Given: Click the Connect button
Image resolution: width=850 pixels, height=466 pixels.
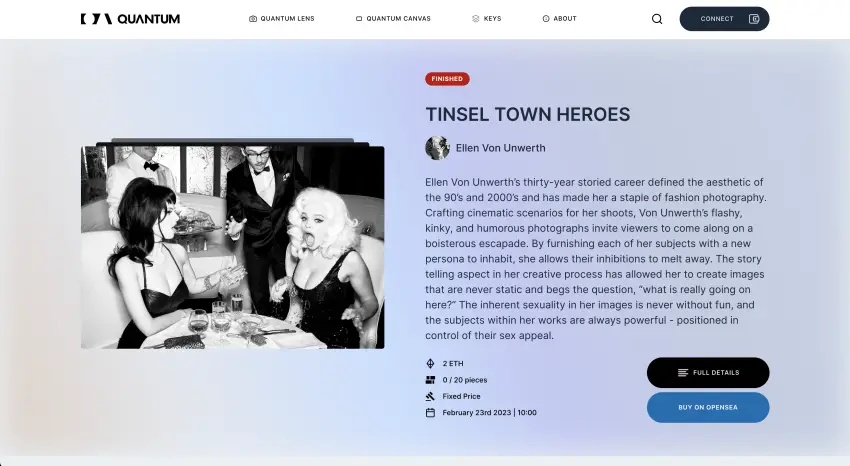Looking at the screenshot, I should [x=724, y=19].
